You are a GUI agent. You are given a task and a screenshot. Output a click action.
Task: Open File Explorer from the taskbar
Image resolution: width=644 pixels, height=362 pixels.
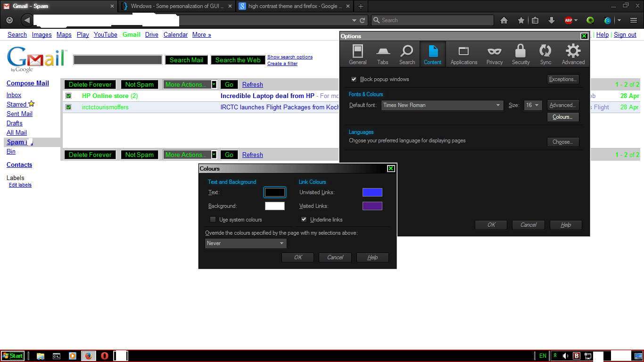[x=41, y=356]
